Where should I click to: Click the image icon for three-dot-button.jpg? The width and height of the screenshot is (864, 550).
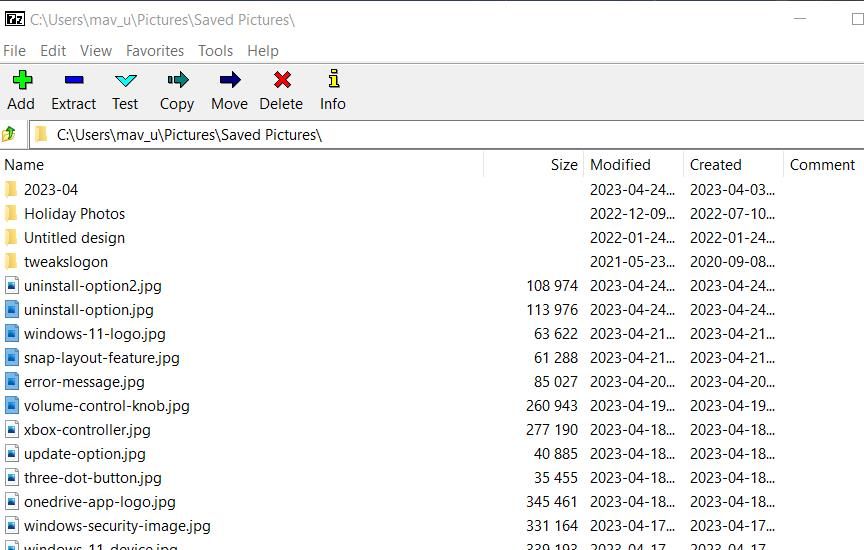(12, 477)
